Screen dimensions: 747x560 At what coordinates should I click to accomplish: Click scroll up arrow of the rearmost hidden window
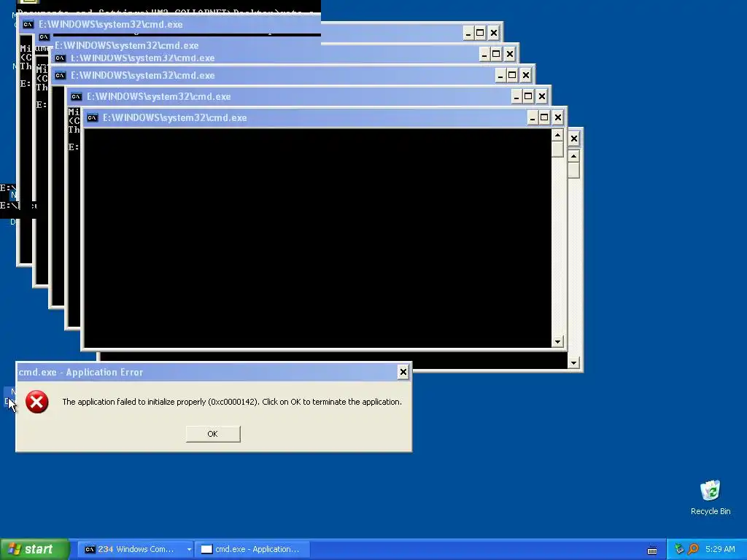point(573,156)
